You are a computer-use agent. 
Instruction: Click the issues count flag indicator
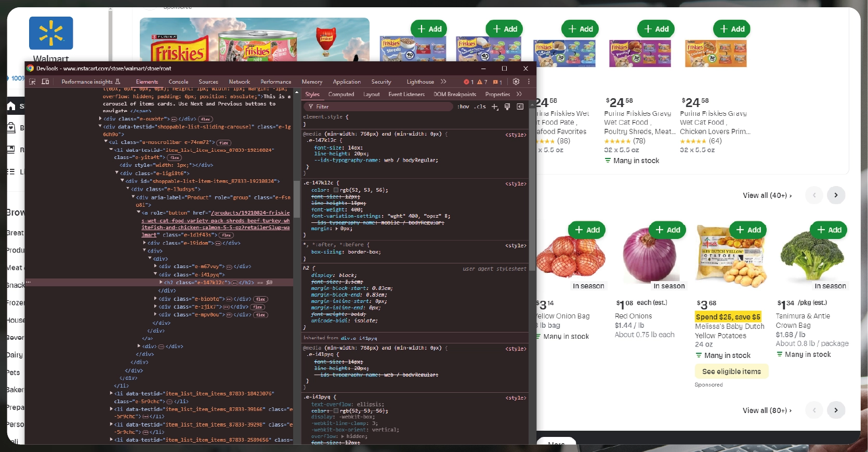click(x=497, y=82)
